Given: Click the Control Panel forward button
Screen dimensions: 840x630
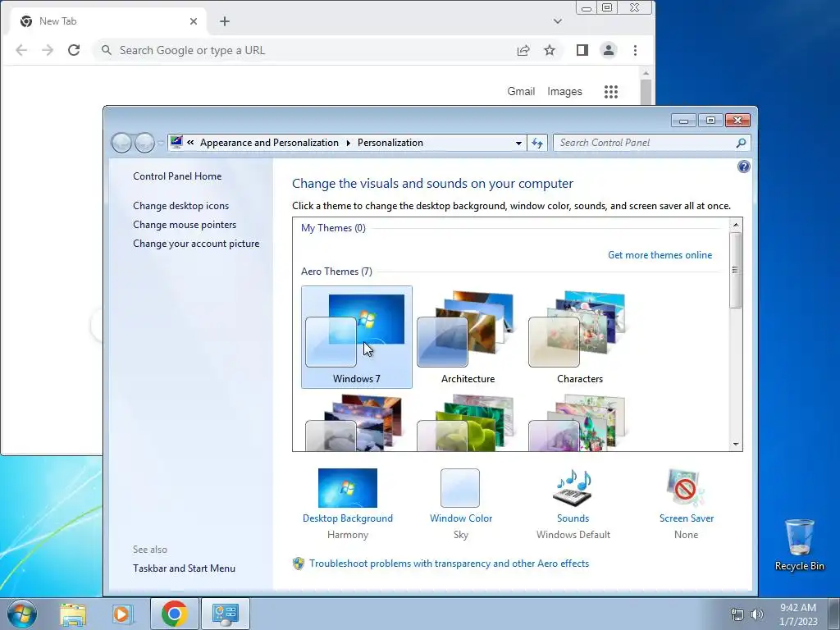Looking at the screenshot, I should pyautogui.click(x=144, y=143).
